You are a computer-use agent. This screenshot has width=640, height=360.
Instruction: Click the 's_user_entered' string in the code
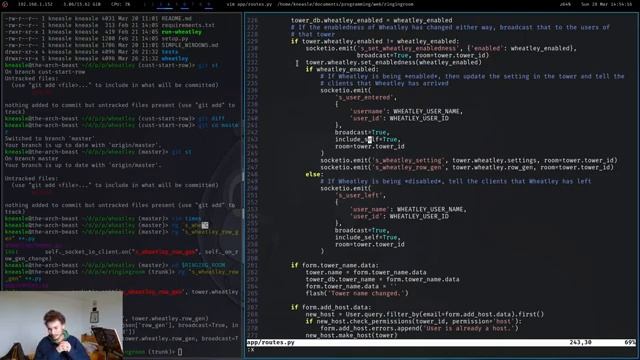tap(364, 98)
